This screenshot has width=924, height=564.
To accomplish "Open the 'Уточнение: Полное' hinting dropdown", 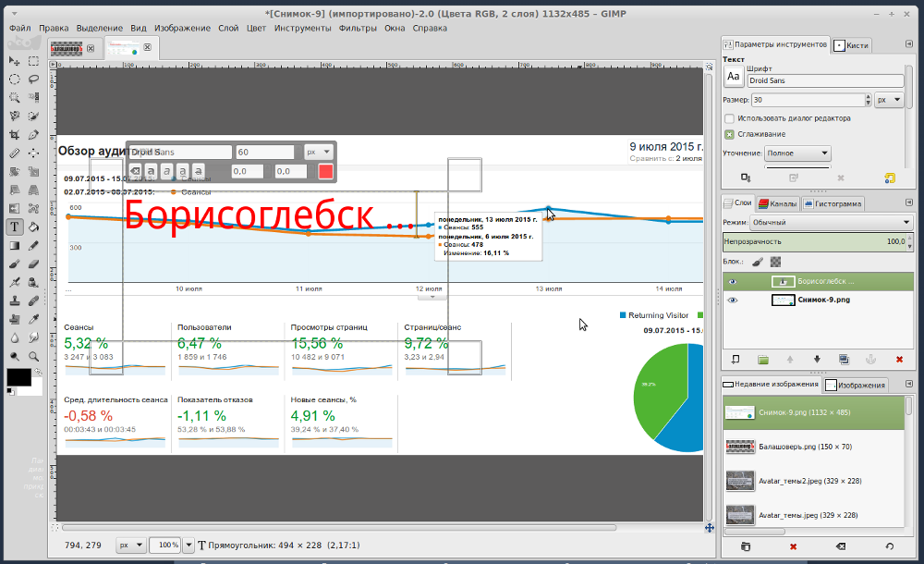I will click(x=798, y=153).
